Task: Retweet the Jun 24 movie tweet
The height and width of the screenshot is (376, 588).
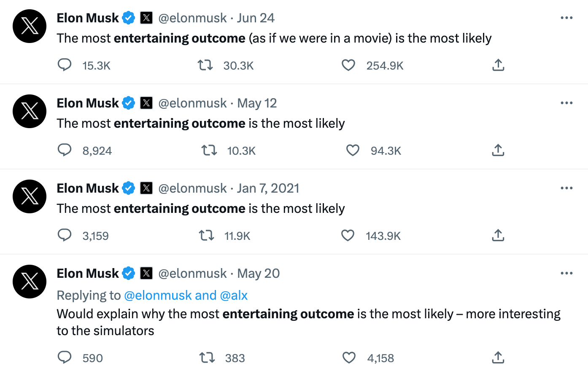Action: click(205, 65)
